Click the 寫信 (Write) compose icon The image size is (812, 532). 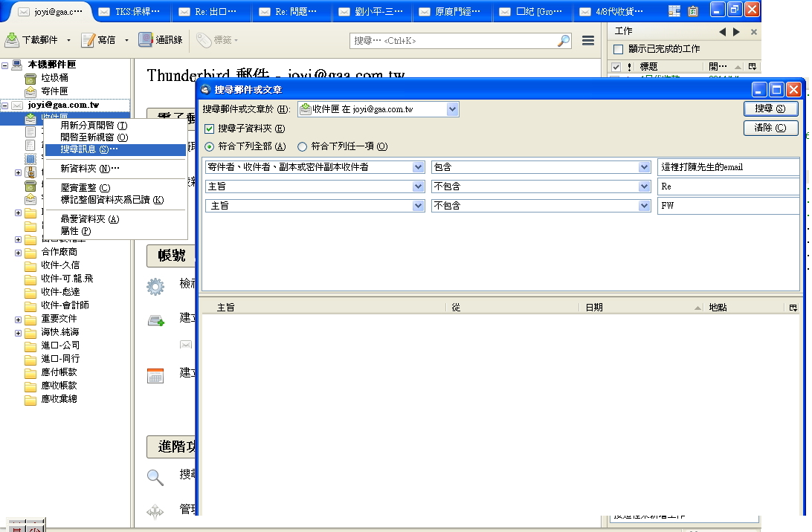[x=88, y=40]
